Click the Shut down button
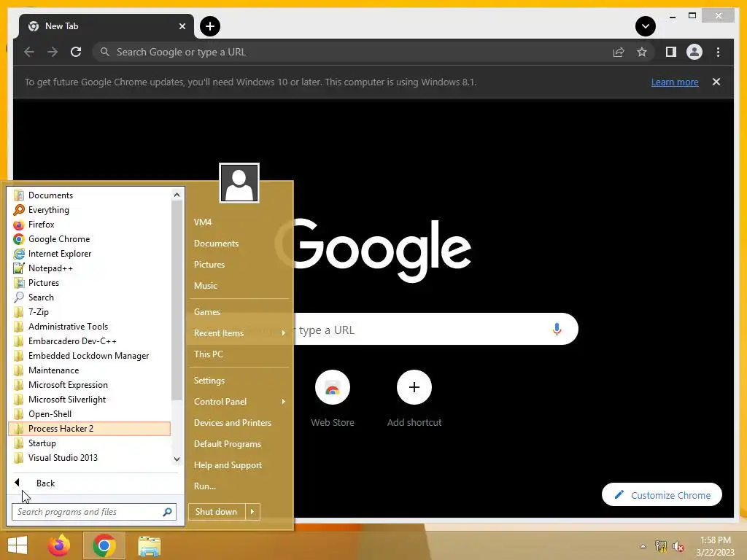 tap(216, 512)
